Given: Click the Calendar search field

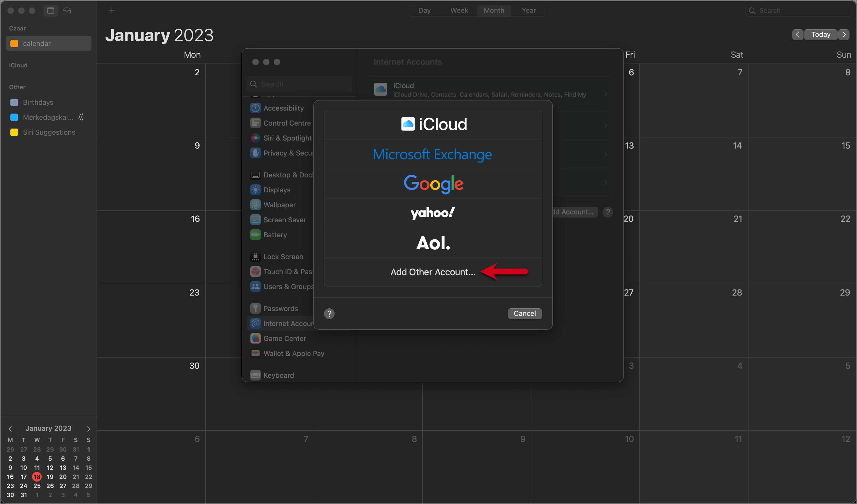Looking at the screenshot, I should [798, 10].
